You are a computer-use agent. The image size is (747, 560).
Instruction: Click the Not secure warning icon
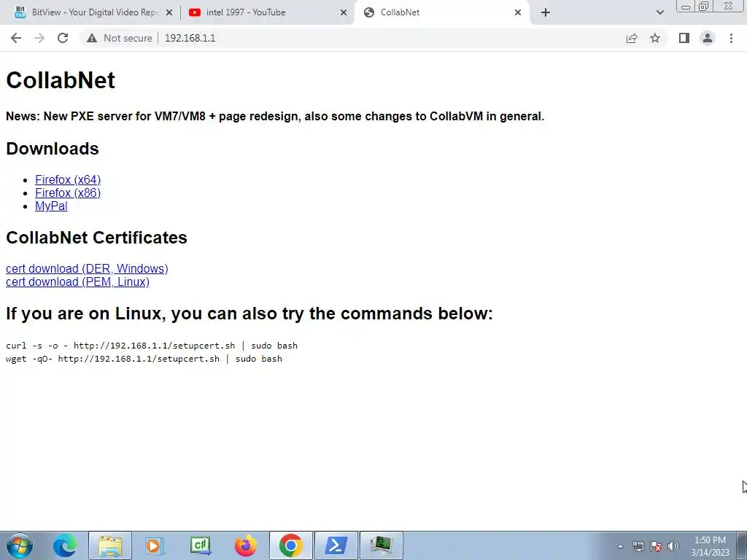92,38
